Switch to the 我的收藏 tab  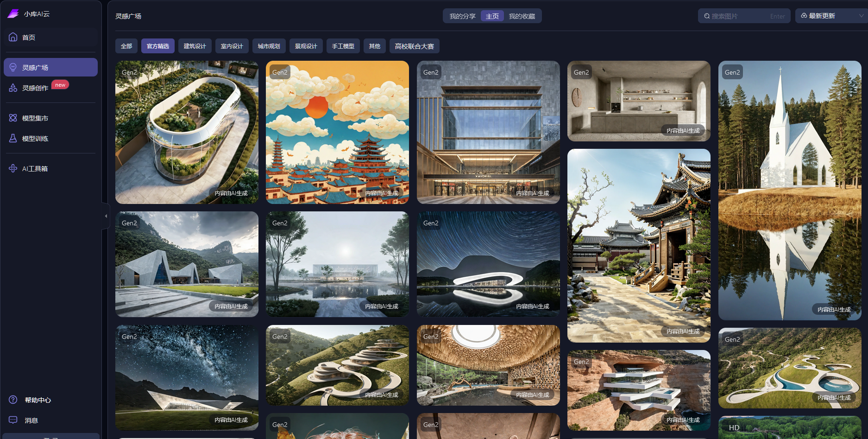pos(522,16)
